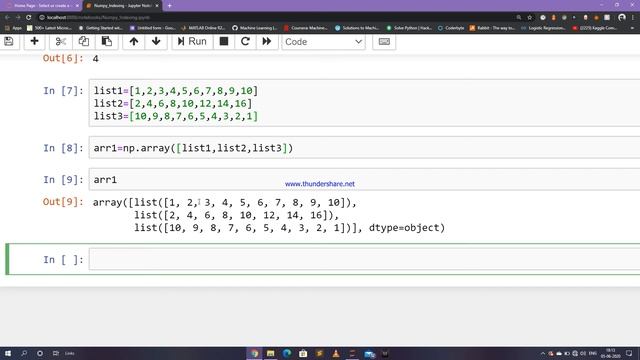
Task: Click the In [7] cell defining list1
Action: 364,103
